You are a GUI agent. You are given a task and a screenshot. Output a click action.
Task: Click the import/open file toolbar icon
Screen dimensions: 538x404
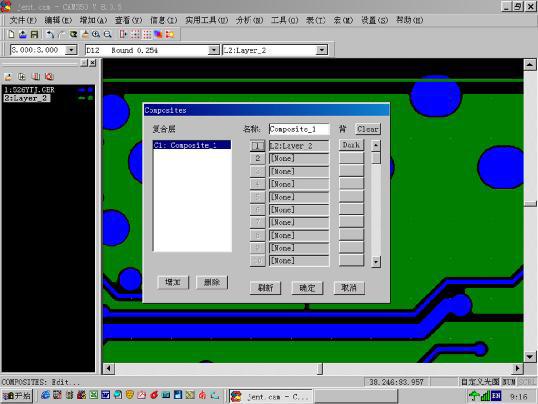pos(23,34)
